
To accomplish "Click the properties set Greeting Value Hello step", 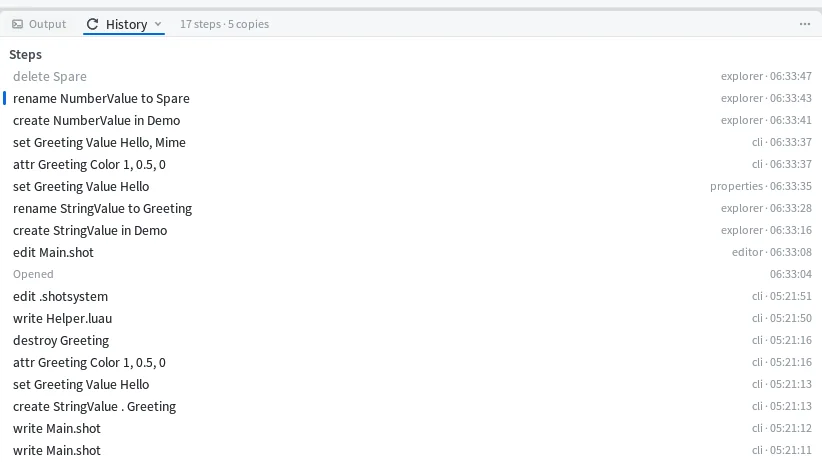I will [x=411, y=187].
